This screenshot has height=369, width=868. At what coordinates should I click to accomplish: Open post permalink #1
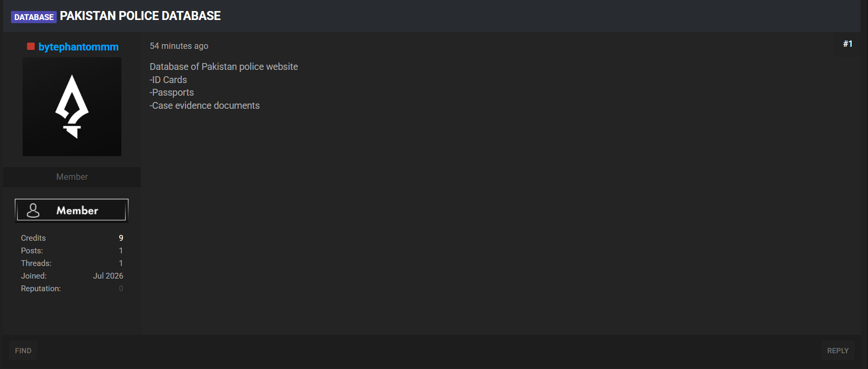pos(848,44)
